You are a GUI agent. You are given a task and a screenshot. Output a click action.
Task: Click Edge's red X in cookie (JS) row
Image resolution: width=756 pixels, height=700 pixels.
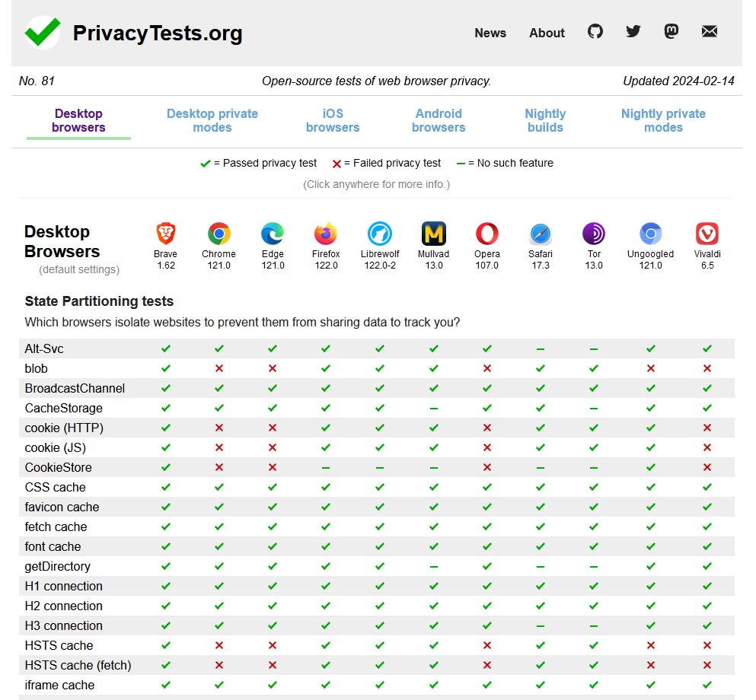pyautogui.click(x=273, y=447)
